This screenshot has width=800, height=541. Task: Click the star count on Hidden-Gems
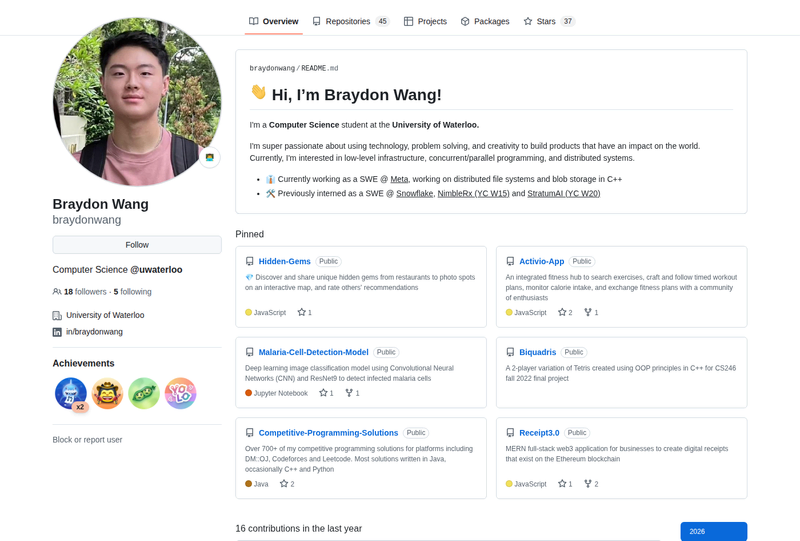(x=305, y=312)
